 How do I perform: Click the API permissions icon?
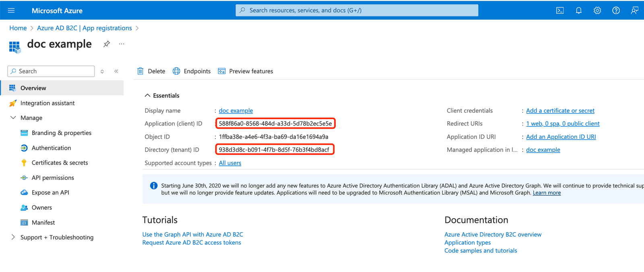24,178
